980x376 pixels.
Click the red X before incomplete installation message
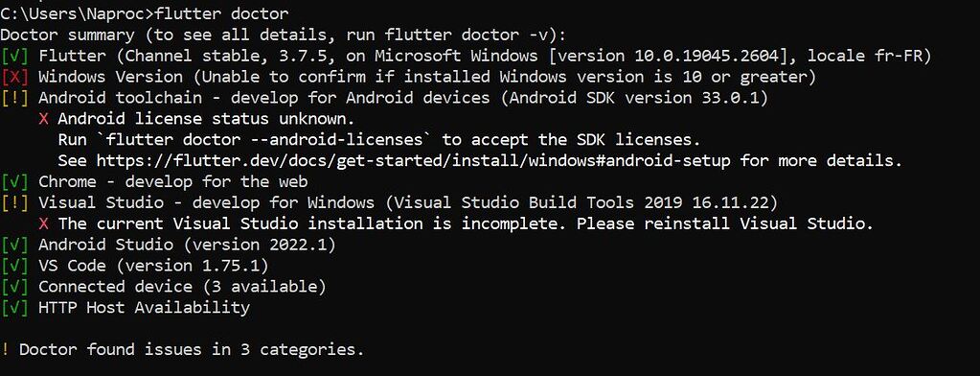pyautogui.click(x=43, y=224)
